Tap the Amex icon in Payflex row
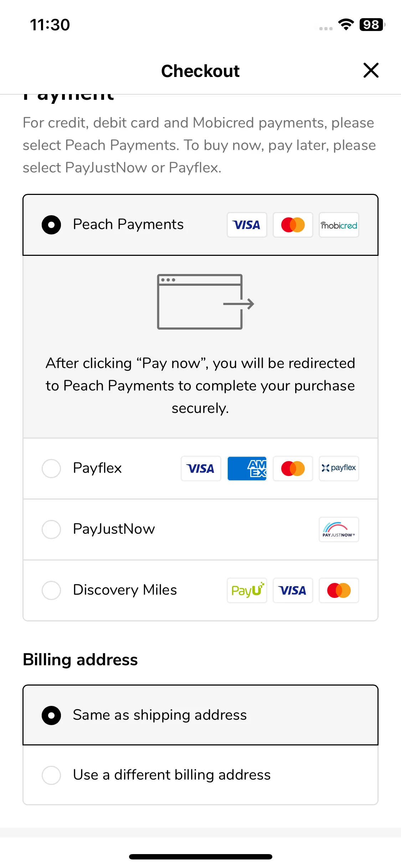The height and width of the screenshot is (868, 401). [247, 469]
